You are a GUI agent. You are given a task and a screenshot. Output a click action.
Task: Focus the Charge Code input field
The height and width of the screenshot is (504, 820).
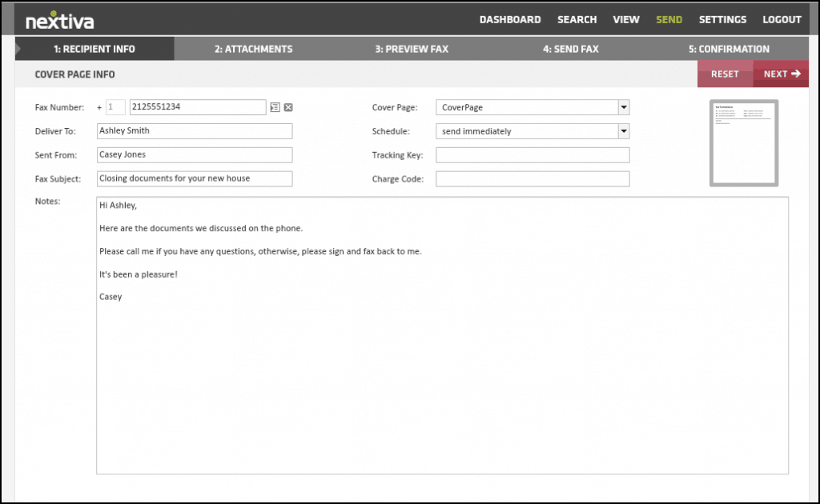[533, 179]
